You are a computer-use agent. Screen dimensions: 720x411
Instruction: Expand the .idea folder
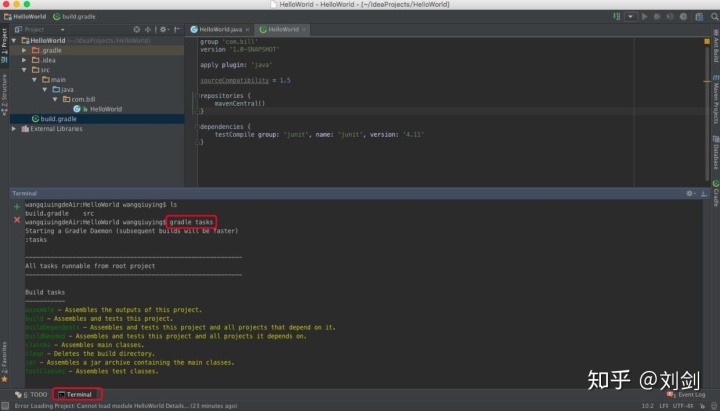click(24, 60)
